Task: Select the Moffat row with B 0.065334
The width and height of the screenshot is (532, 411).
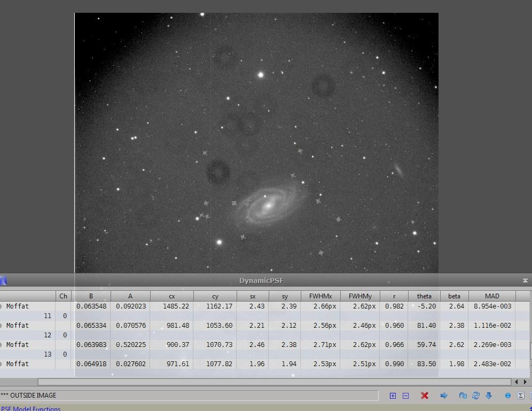Action: tap(264, 326)
